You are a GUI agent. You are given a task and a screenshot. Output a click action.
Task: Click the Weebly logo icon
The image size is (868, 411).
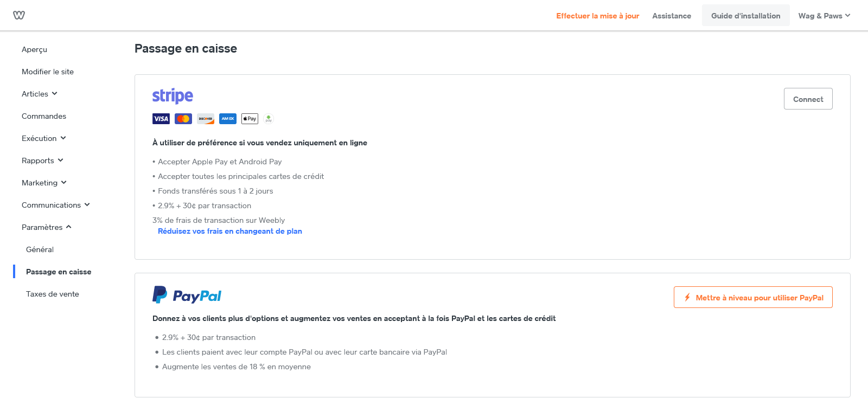tap(19, 15)
